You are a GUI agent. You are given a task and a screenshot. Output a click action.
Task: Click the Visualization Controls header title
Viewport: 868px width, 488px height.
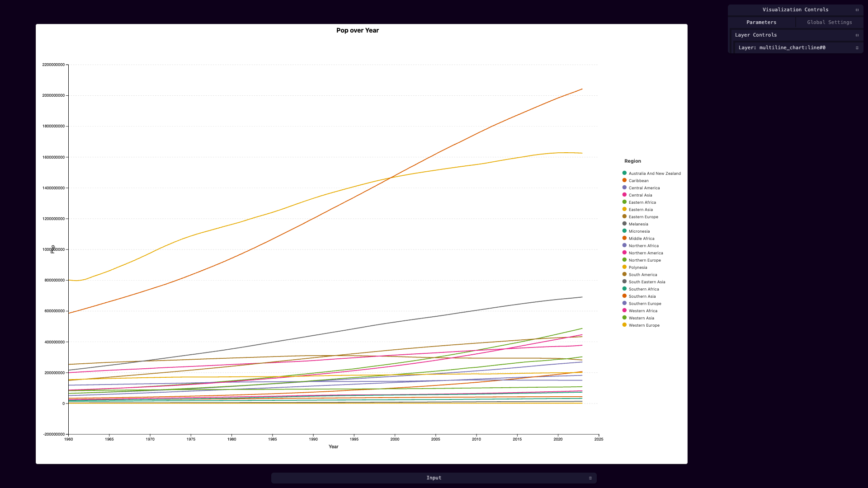pos(795,9)
